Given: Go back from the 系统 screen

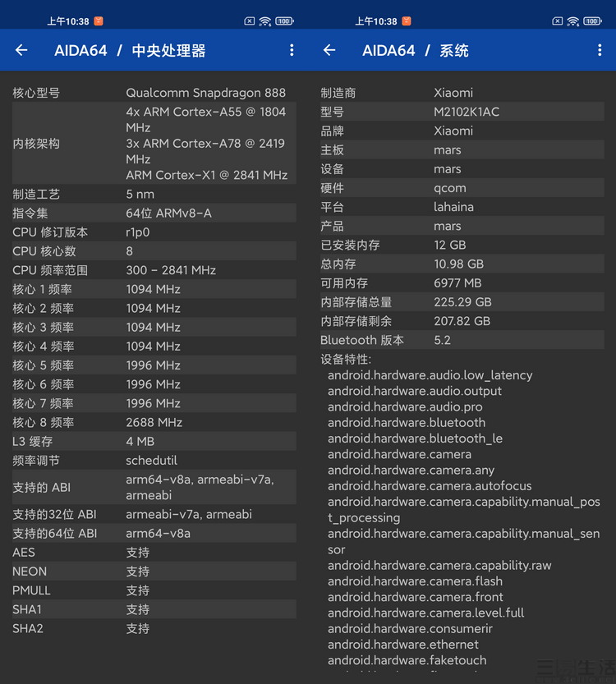Looking at the screenshot, I should coord(329,50).
